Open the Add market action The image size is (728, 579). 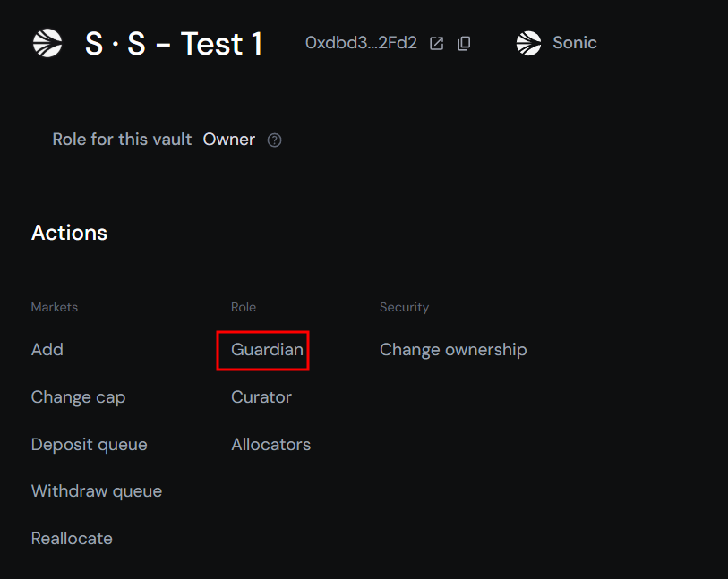tap(47, 349)
